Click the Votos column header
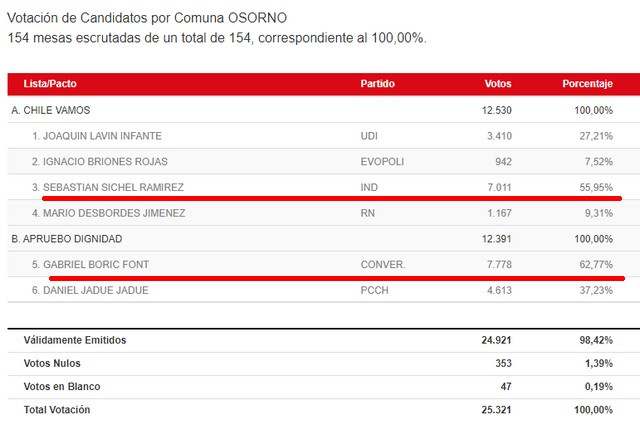Viewport: 640px width, 430px height. (x=498, y=84)
